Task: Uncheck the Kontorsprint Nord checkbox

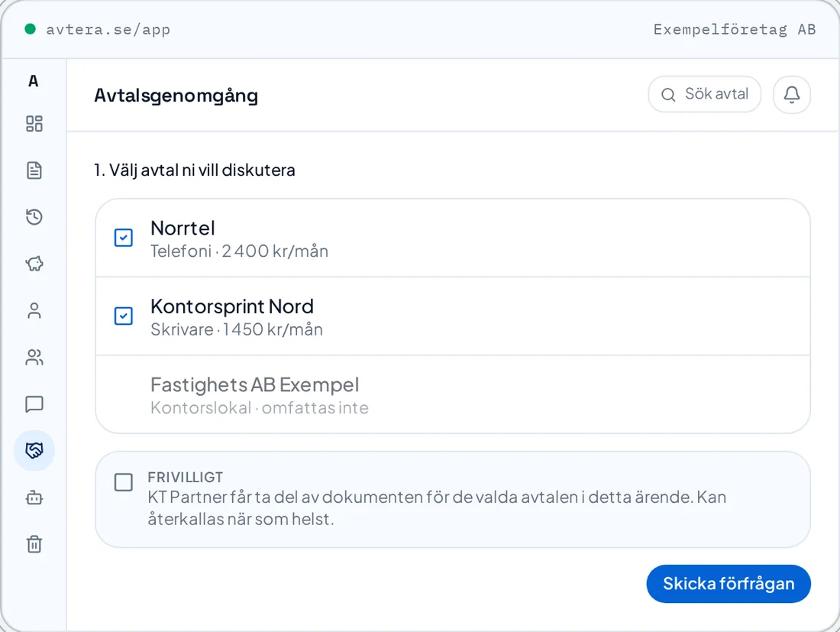Action: (124, 316)
